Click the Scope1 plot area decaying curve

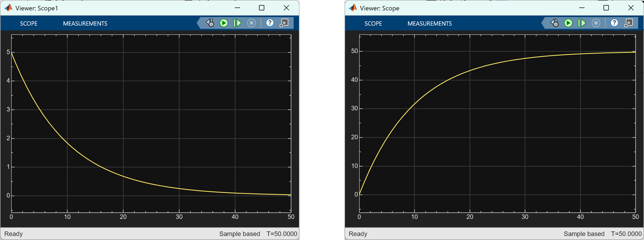point(67,143)
